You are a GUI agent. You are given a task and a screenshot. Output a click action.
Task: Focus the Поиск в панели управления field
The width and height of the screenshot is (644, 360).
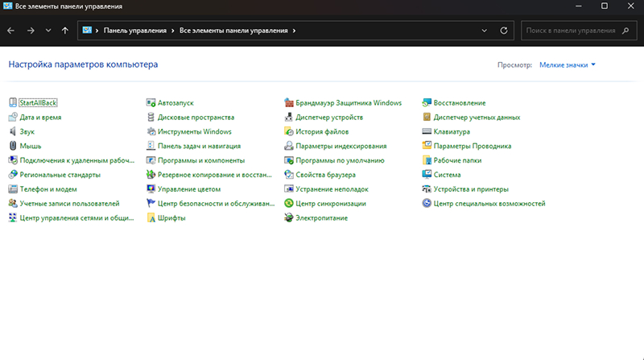coord(579,31)
